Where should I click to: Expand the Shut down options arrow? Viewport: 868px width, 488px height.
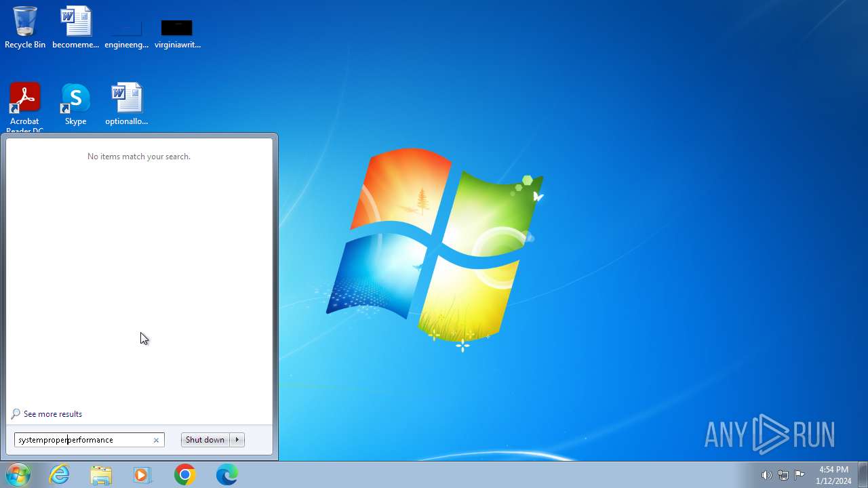coord(237,440)
